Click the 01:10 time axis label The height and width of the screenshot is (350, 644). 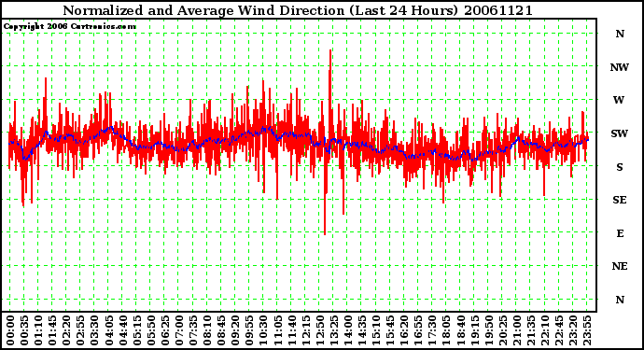(x=38, y=330)
